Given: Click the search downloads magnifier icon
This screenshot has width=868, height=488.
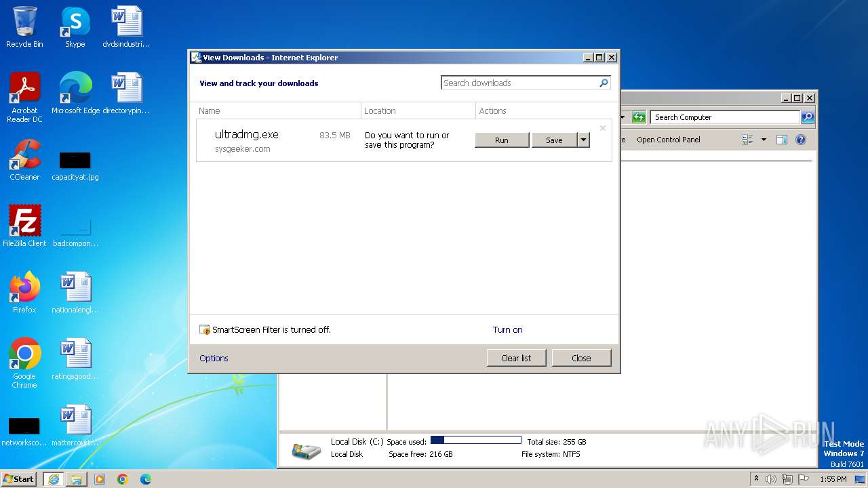Looking at the screenshot, I should point(604,83).
